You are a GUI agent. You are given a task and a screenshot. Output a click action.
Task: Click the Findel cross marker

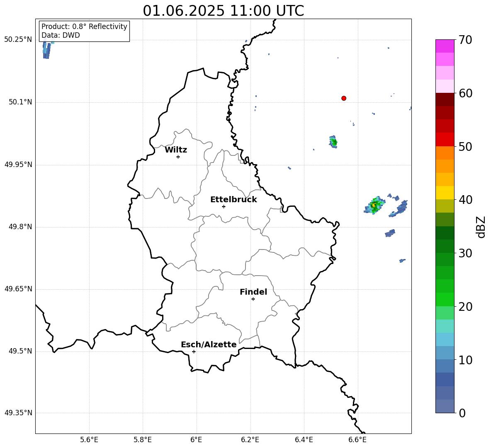[x=253, y=299]
